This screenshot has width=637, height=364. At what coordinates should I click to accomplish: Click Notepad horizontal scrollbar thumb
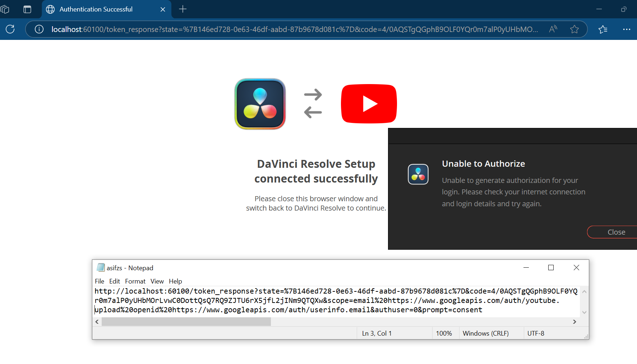coord(186,322)
